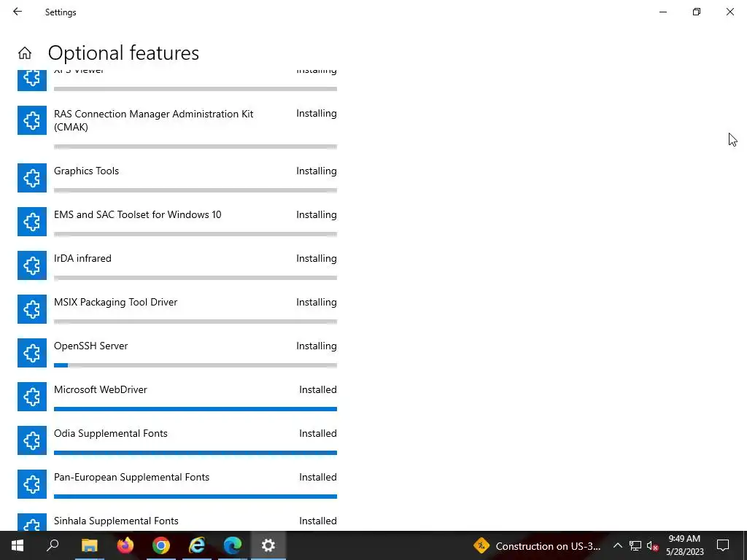
Task: Open the Construction on US-3 news widget
Action: click(x=537, y=545)
